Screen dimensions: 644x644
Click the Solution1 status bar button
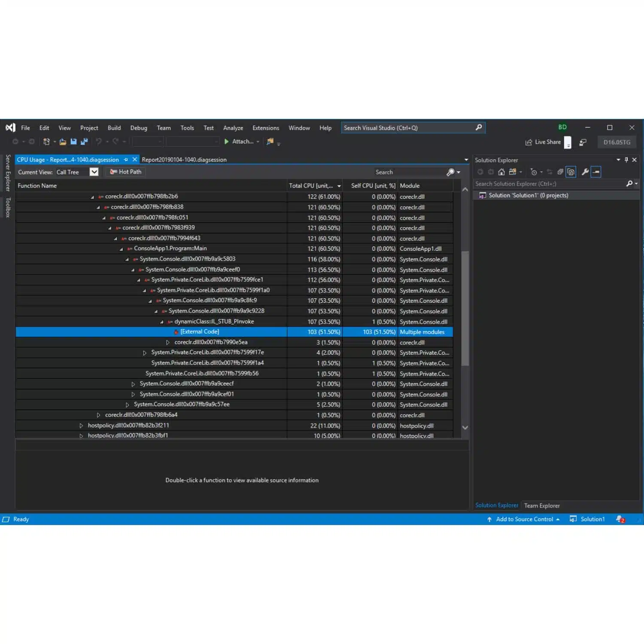pos(587,519)
